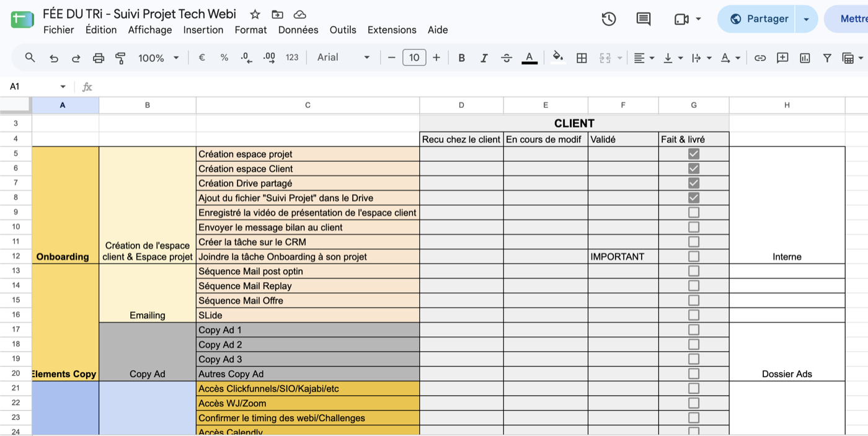This screenshot has height=436, width=868.
Task: Click the Partager share button
Action: (758, 19)
